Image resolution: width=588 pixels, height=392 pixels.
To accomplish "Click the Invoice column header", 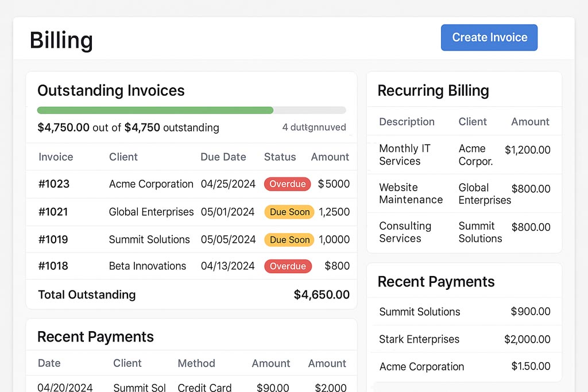I will click(56, 157).
